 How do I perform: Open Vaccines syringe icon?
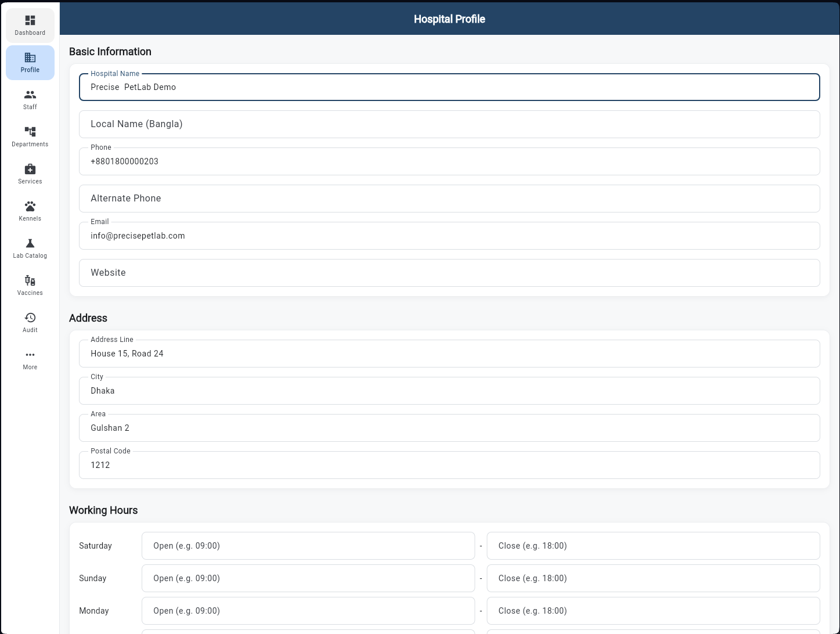30,281
